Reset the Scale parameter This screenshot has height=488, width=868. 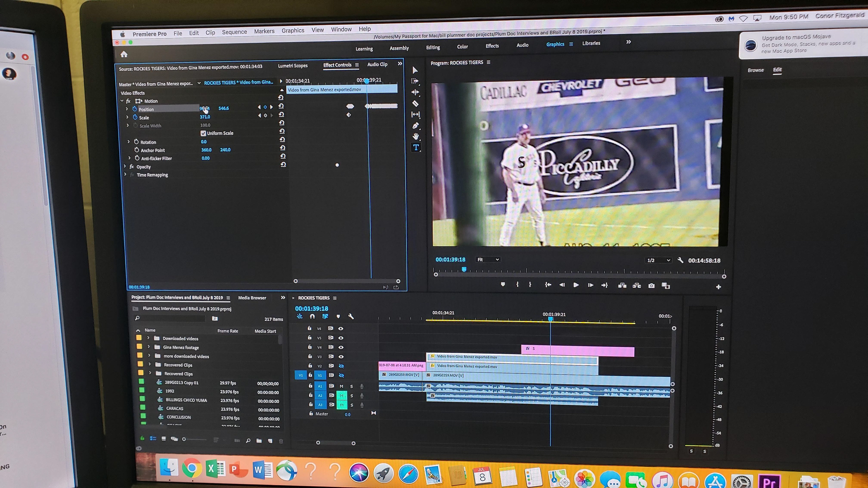pyautogui.click(x=281, y=115)
